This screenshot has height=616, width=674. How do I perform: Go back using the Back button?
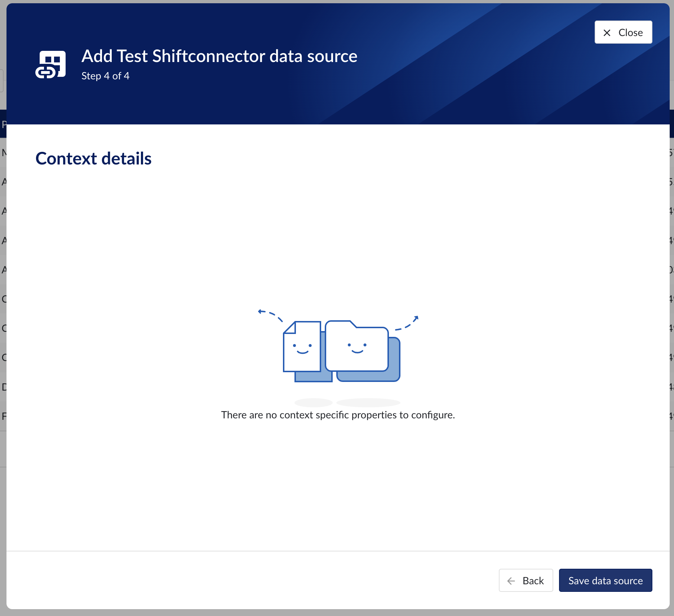526,580
